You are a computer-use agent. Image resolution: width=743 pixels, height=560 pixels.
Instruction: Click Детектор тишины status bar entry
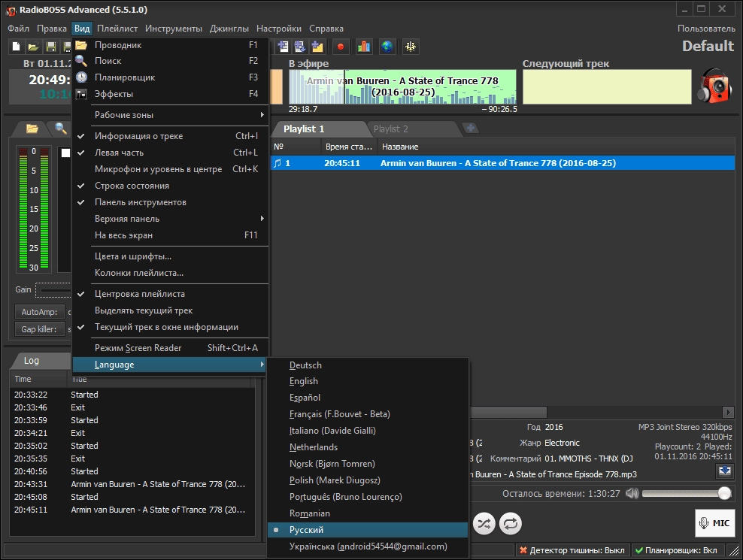572,550
